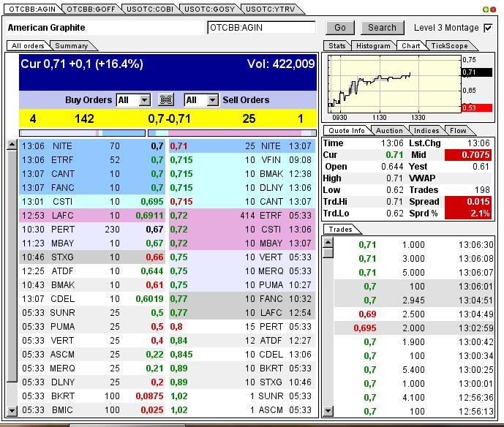Click the buy/sell depth ratio bar
The image size is (504, 427).
(168, 133)
